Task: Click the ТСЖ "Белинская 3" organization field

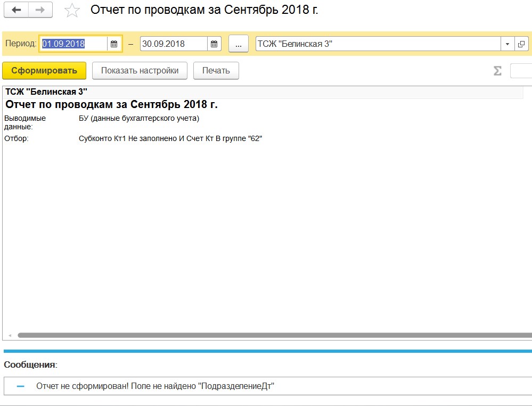Action: (377, 44)
